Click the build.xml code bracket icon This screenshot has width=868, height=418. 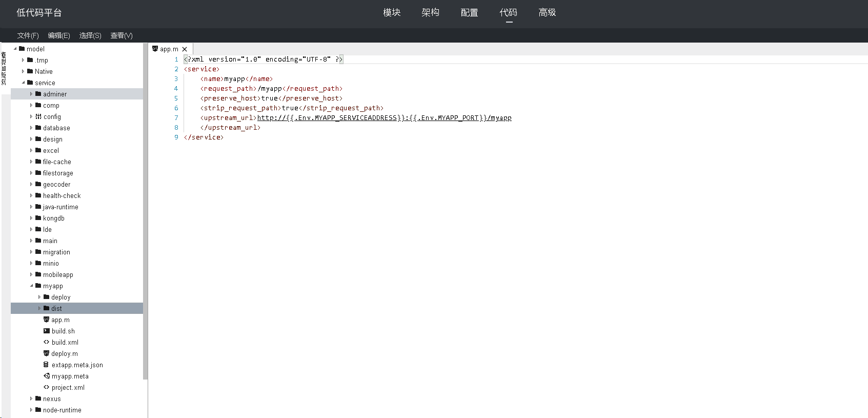click(47, 342)
